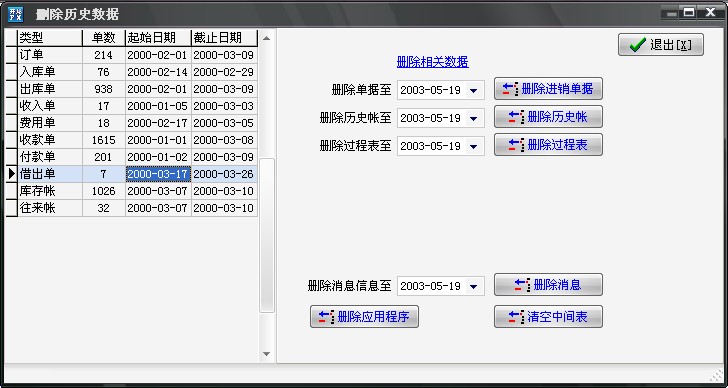Click the 删除消息信息至 date field
Viewport: 728px width, 388px height.
441,286
